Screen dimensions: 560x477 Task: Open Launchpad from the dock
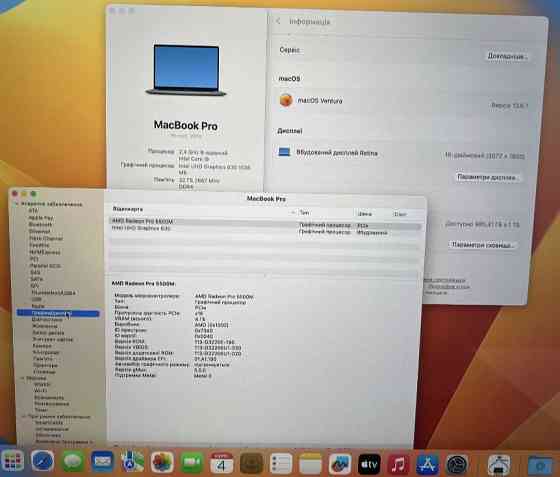point(13,462)
